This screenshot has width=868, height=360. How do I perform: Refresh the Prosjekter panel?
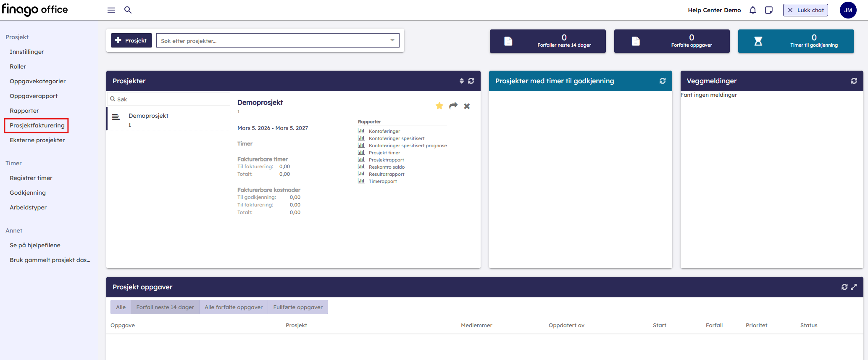click(x=471, y=81)
